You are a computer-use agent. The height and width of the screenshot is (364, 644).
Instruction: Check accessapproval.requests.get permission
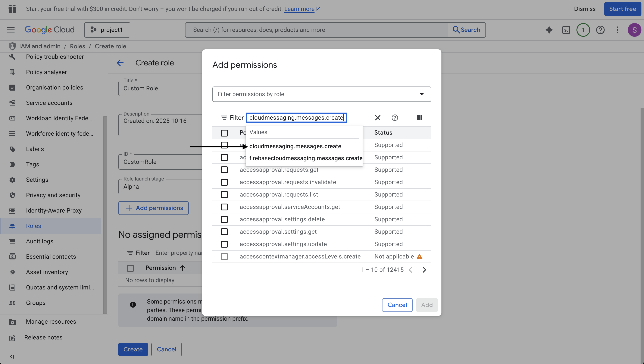(224, 169)
